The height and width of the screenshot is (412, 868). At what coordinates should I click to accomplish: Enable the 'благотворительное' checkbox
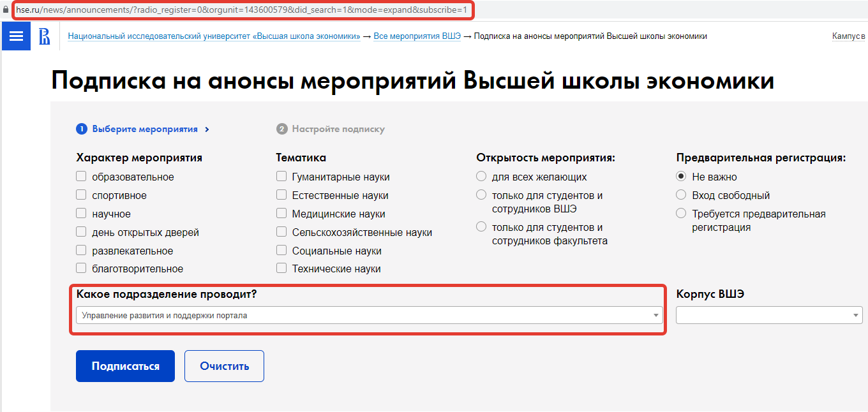tap(81, 269)
